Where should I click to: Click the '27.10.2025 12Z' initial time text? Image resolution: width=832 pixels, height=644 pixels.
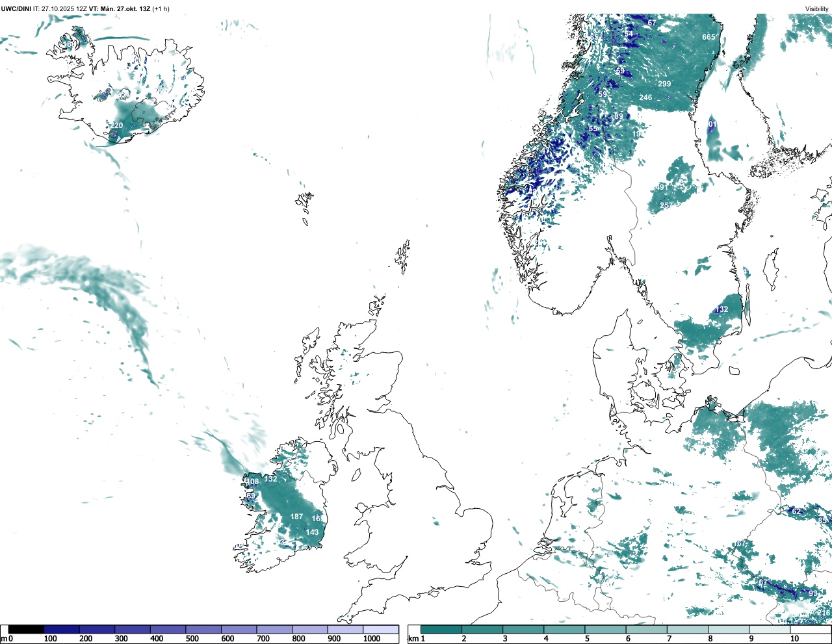pos(64,8)
